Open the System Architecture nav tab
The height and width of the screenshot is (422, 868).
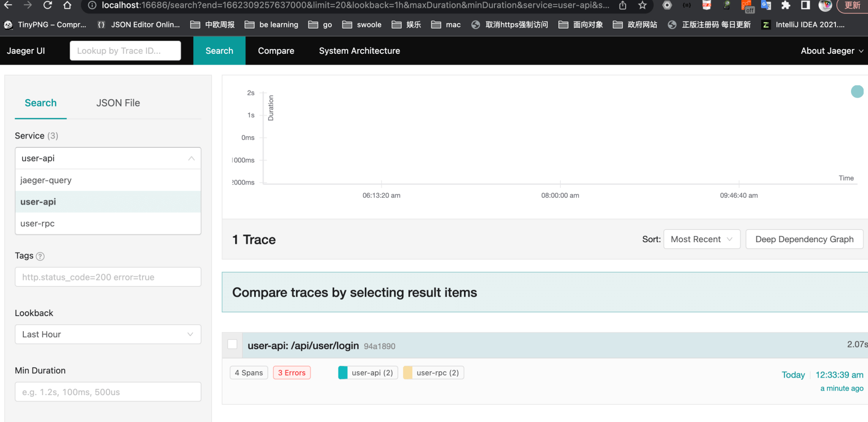click(x=360, y=51)
